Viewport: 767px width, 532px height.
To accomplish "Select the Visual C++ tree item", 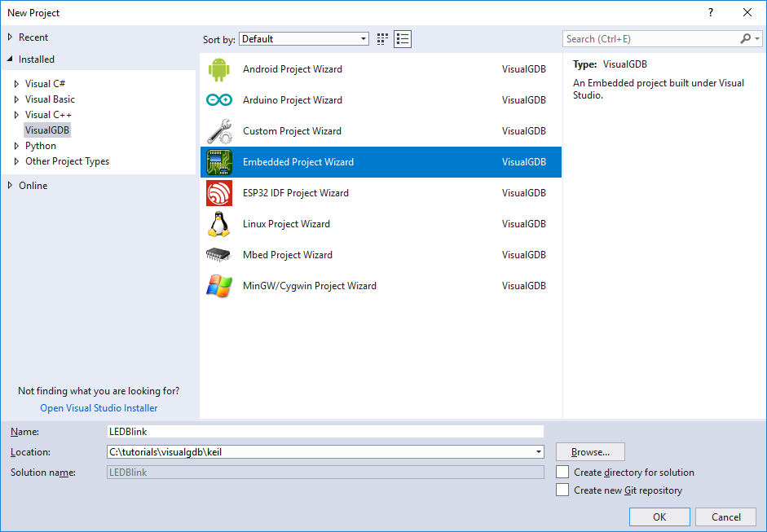I will 48,115.
